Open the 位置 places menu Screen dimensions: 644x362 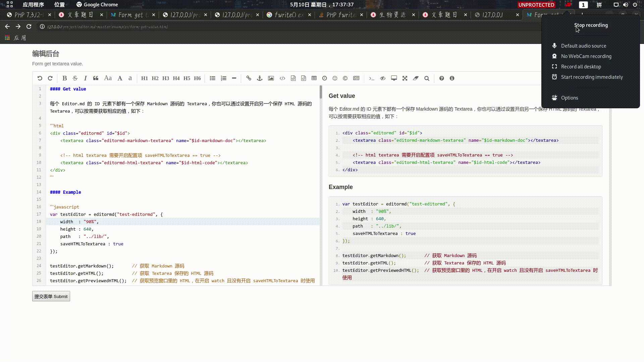pyautogui.click(x=59, y=5)
